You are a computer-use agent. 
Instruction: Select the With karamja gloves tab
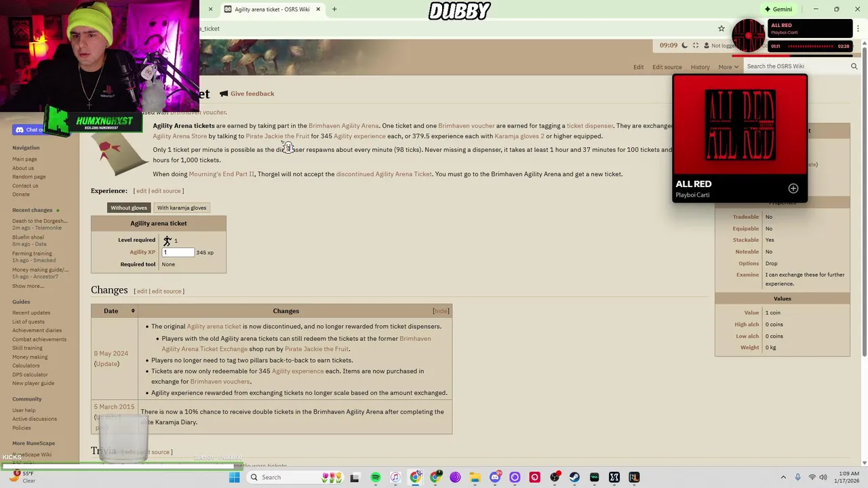182,208
